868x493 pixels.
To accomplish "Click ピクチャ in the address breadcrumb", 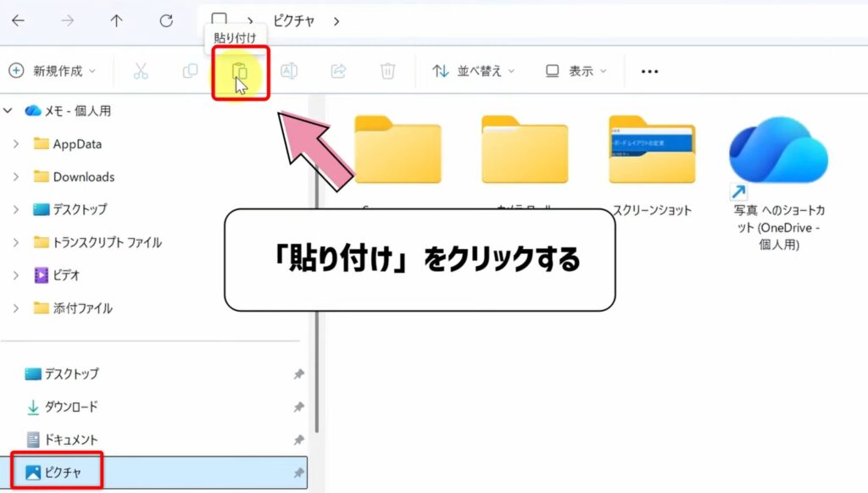I will coord(296,21).
